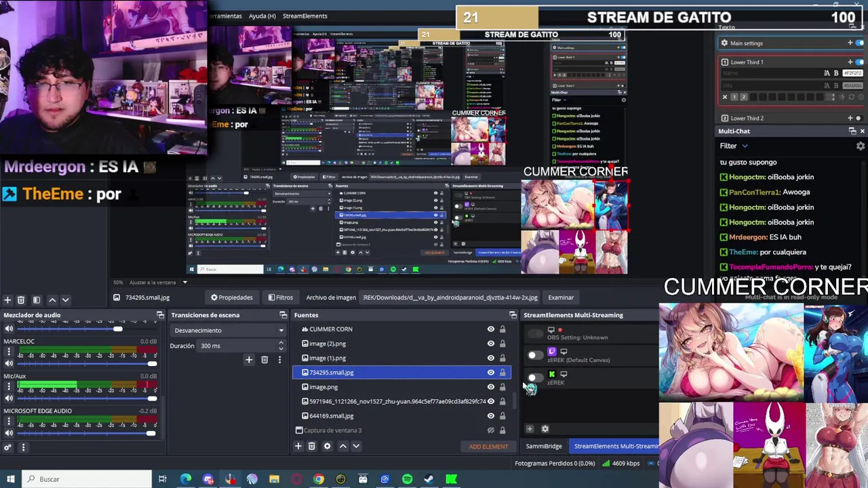Remove the selected source with trash icon
The image size is (868, 488).
click(312, 446)
